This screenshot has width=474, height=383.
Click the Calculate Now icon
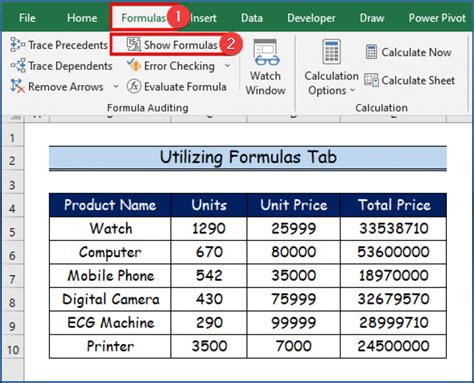coord(371,52)
